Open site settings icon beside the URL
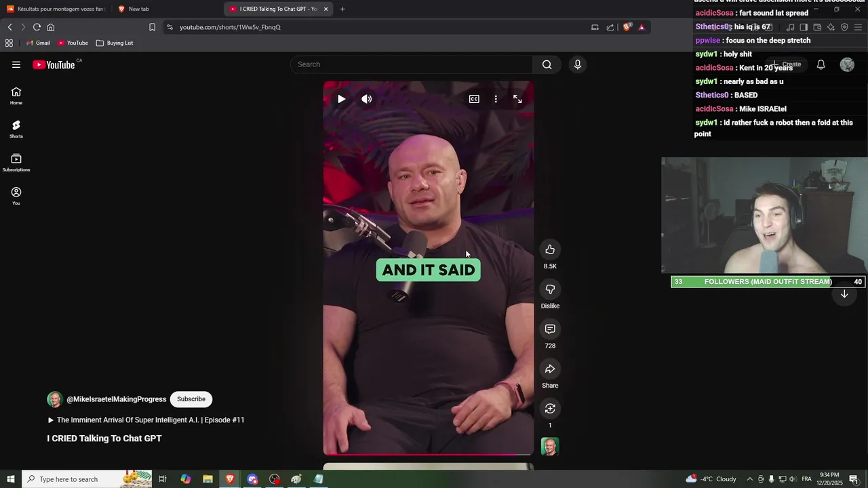 pyautogui.click(x=170, y=27)
